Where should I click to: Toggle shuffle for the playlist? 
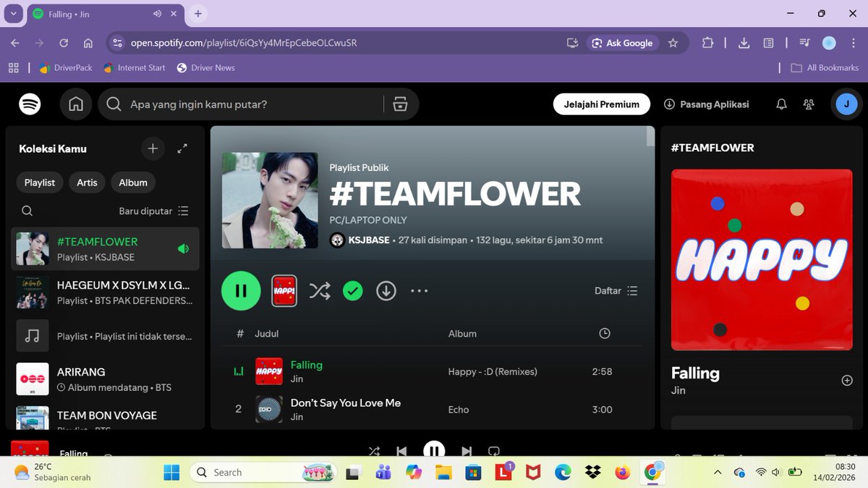tap(320, 290)
